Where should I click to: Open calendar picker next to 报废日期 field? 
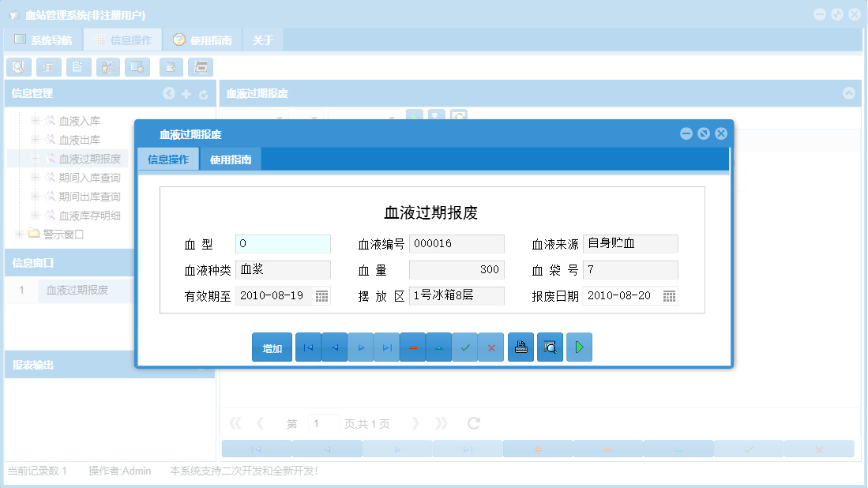669,295
